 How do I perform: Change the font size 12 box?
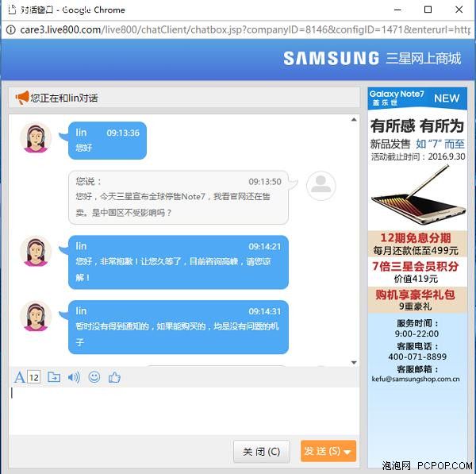tap(33, 377)
